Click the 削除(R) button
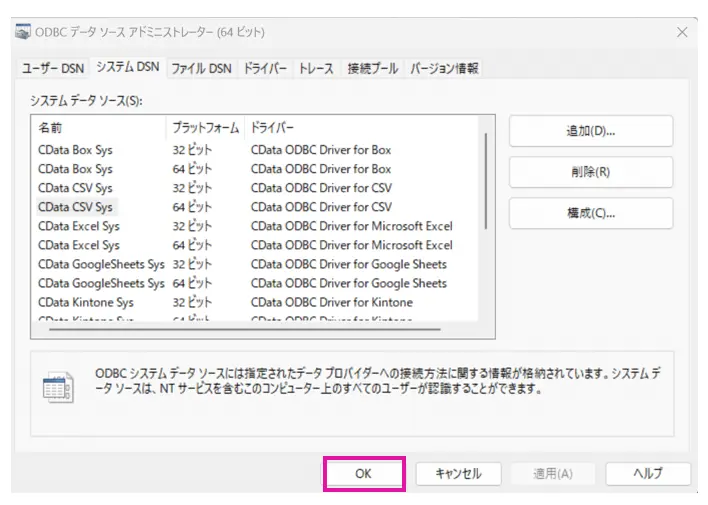The width and height of the screenshot is (708, 505). coord(591,172)
